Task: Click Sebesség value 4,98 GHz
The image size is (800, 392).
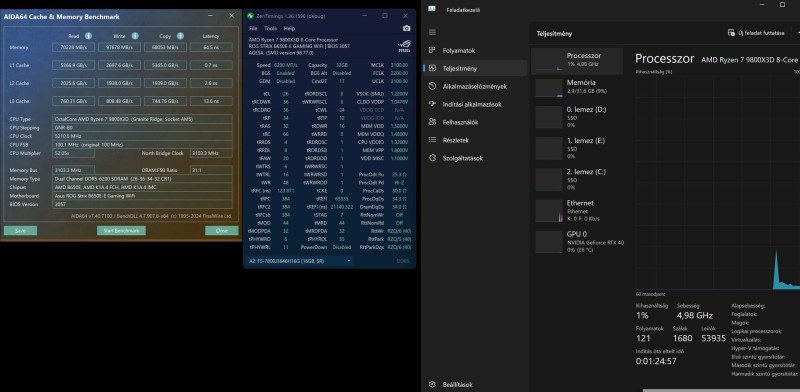Action: click(x=694, y=315)
